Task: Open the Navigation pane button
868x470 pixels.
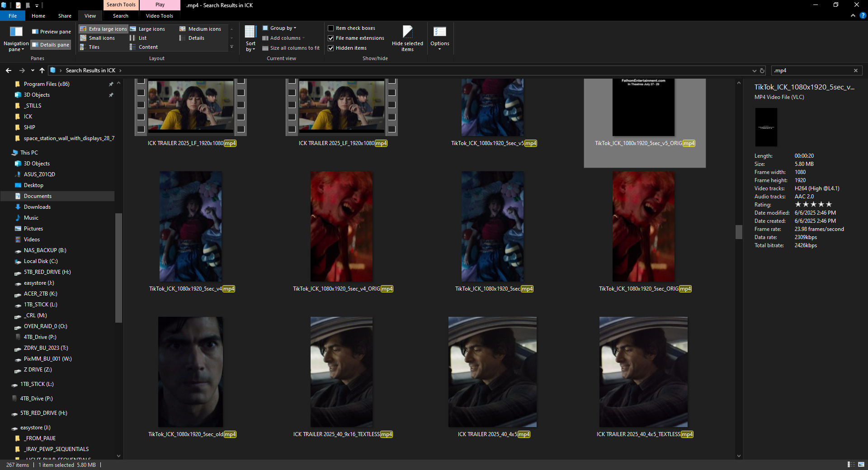Action: (x=16, y=39)
